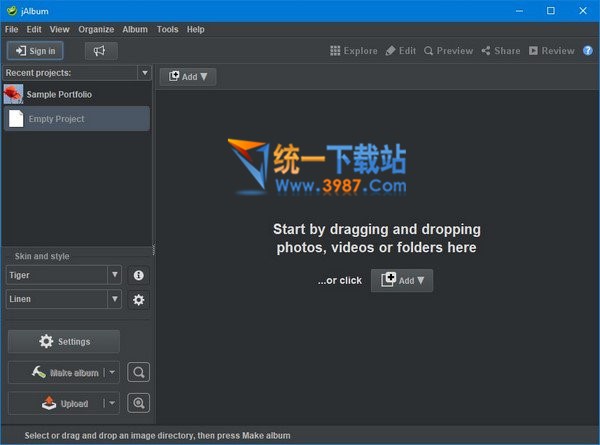Open the View menu
This screenshot has width=600, height=445.
(60, 29)
